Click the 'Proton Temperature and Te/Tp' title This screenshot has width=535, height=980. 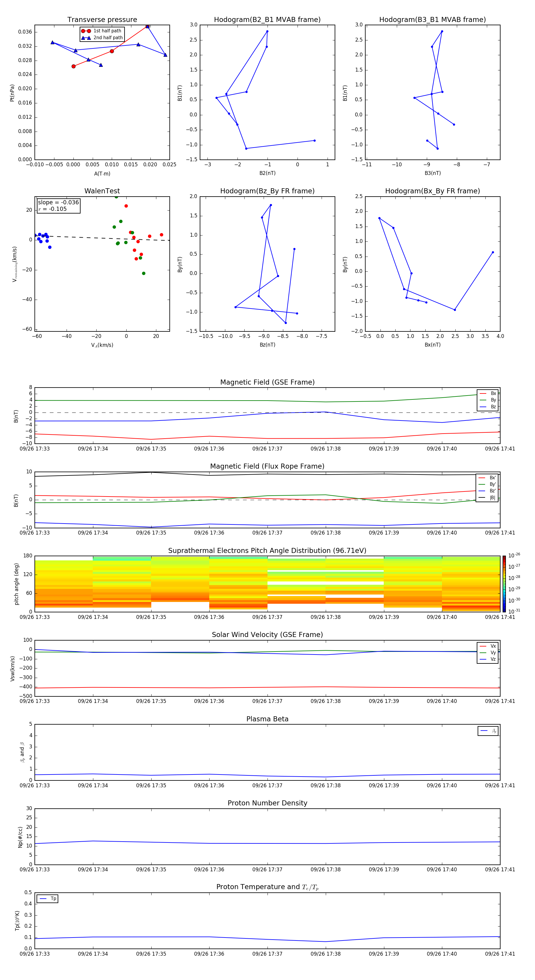267,887
